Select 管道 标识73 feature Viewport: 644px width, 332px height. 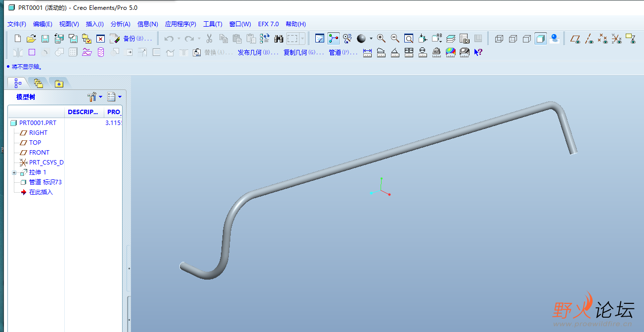coord(45,182)
